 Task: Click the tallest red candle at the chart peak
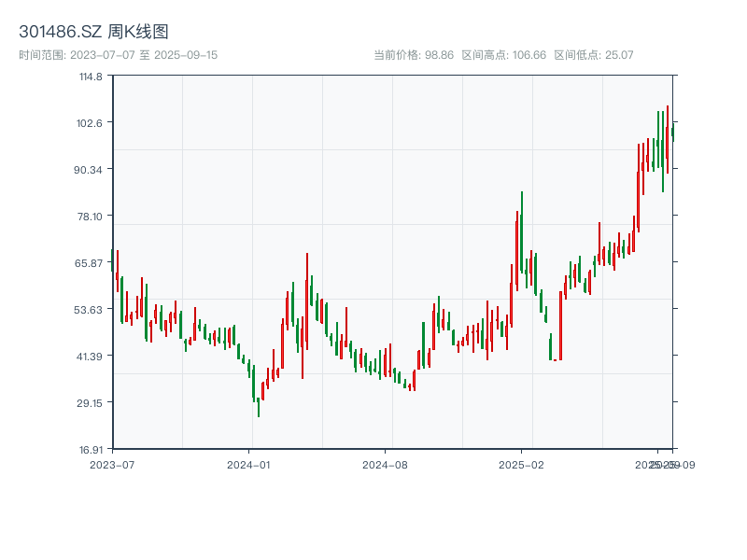[x=668, y=139]
